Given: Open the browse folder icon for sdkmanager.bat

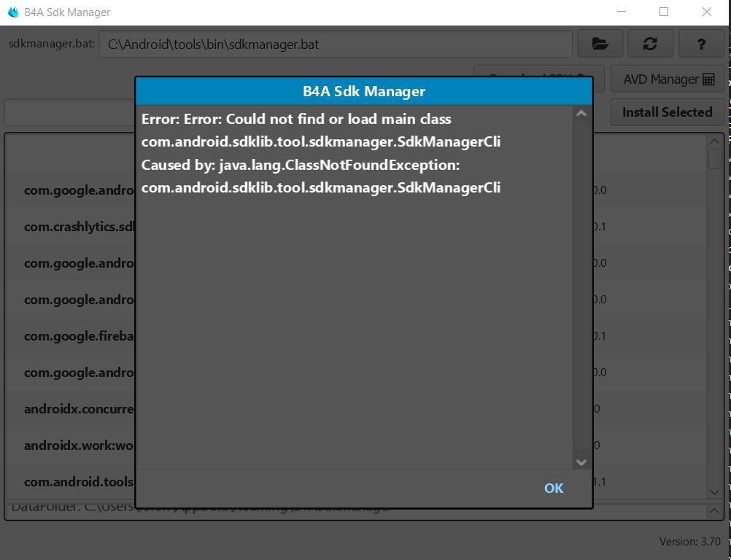Looking at the screenshot, I should [x=600, y=44].
